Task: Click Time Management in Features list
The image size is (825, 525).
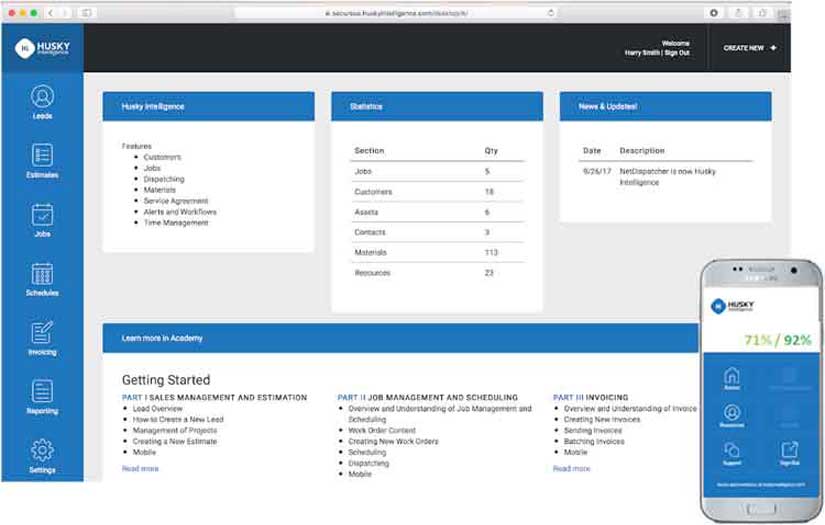Action: 176,223
